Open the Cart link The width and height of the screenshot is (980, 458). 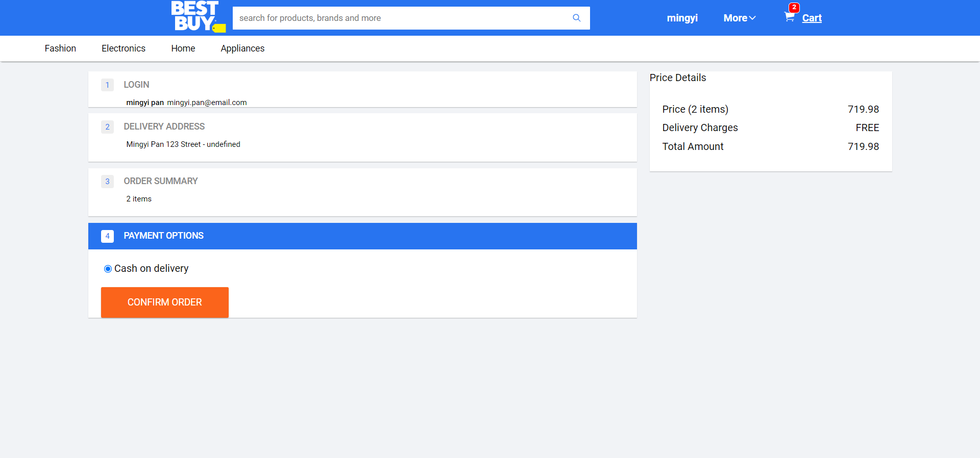[x=812, y=18]
